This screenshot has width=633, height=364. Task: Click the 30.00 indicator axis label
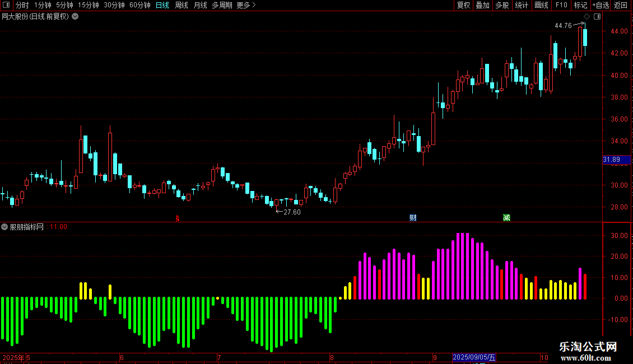pos(619,236)
